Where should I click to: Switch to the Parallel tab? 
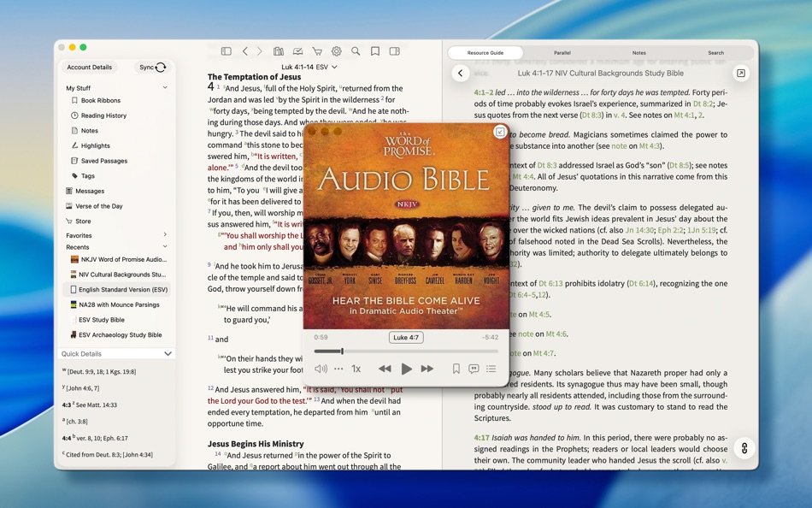(562, 51)
